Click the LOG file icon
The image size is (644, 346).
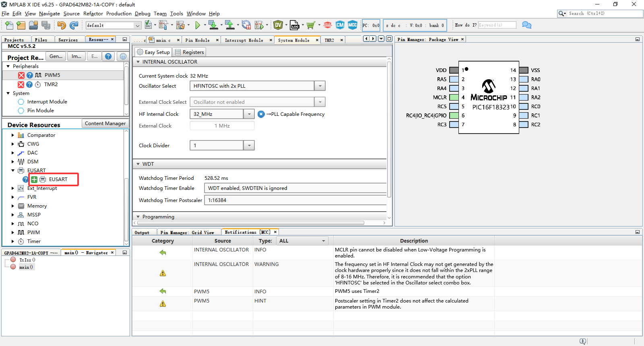295,25
